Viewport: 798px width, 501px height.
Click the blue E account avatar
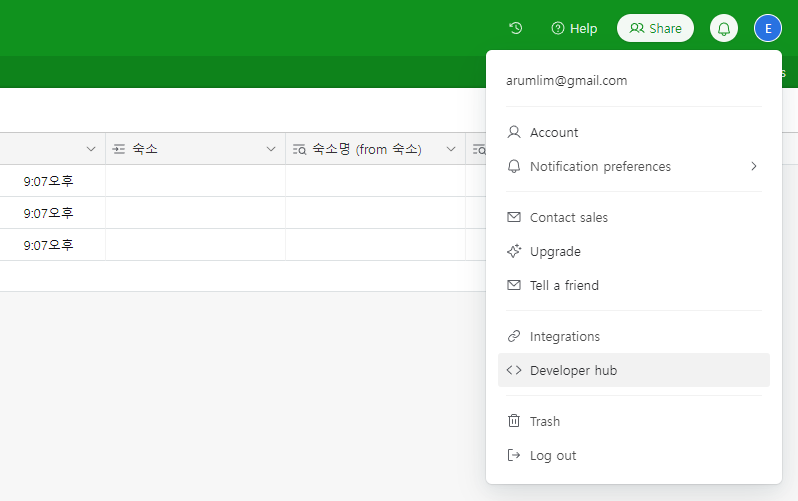767,29
